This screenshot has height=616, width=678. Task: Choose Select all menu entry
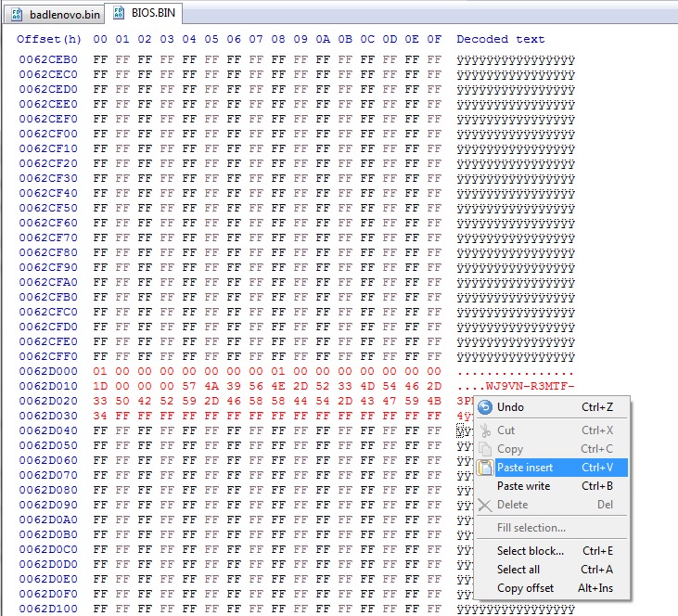coord(552,570)
